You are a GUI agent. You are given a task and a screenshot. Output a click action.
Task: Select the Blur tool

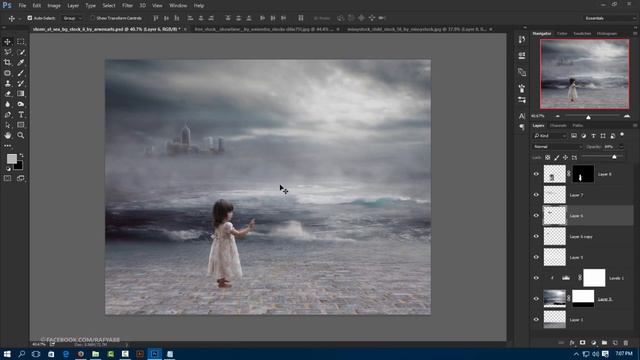pyautogui.click(x=7, y=104)
